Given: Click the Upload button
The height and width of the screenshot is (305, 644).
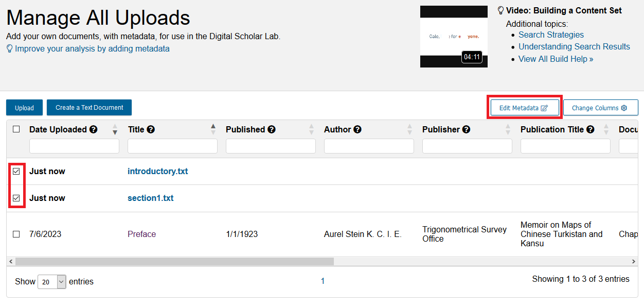Looking at the screenshot, I should [24, 107].
